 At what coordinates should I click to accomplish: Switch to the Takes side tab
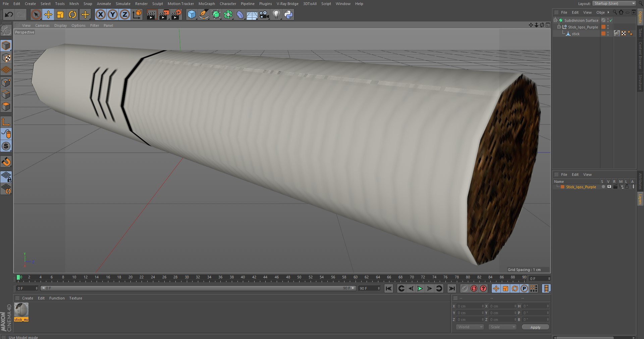click(640, 32)
